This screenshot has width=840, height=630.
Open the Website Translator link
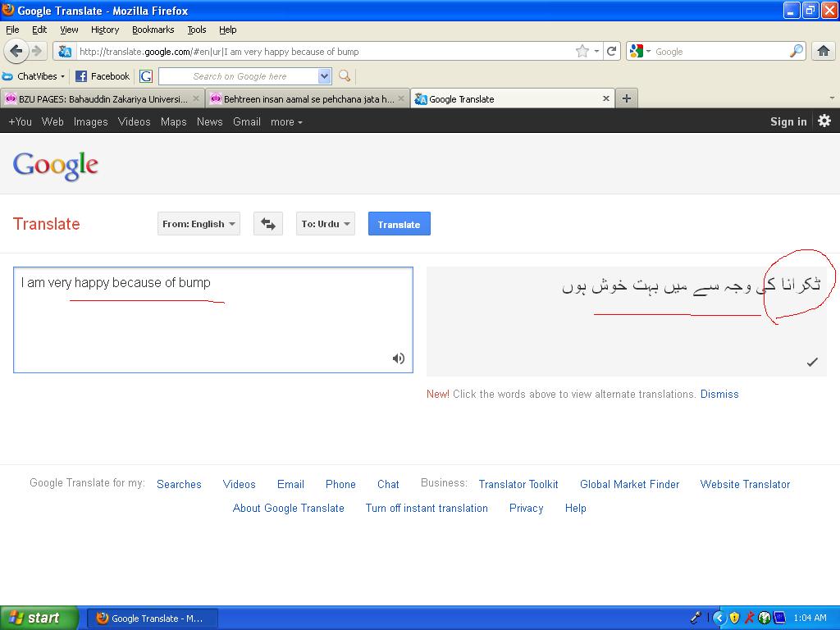(745, 484)
